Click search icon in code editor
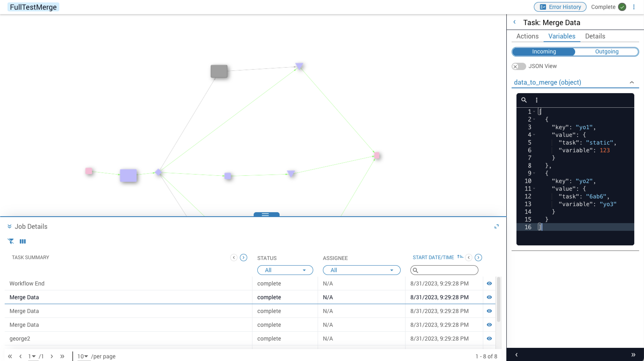 click(x=524, y=100)
